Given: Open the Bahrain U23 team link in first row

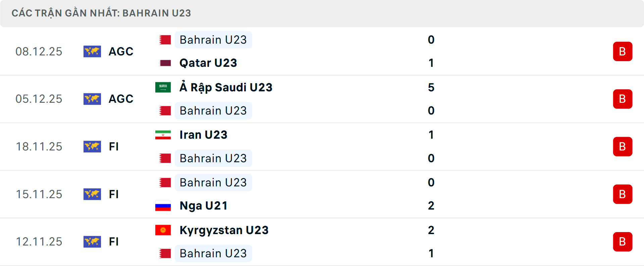Looking at the screenshot, I should point(213,40).
